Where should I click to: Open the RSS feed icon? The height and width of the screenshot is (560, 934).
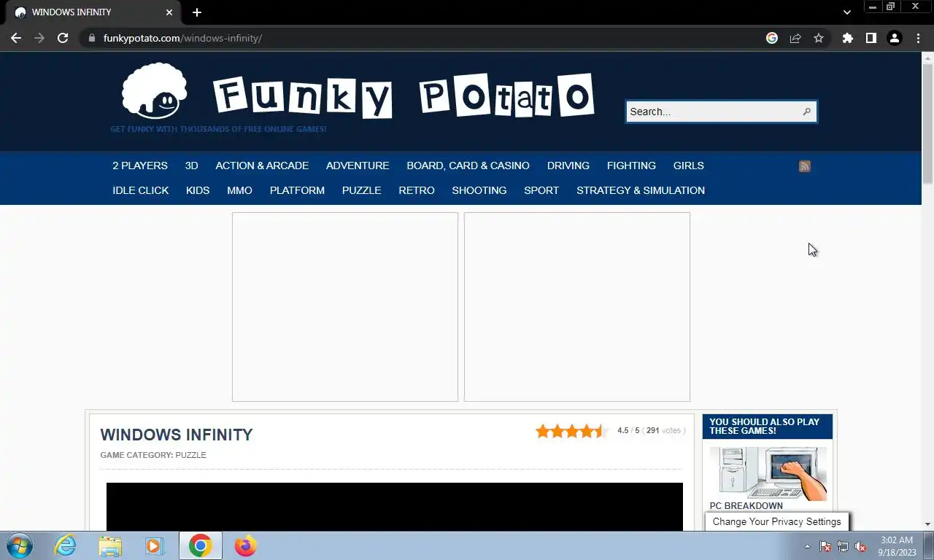click(x=805, y=166)
